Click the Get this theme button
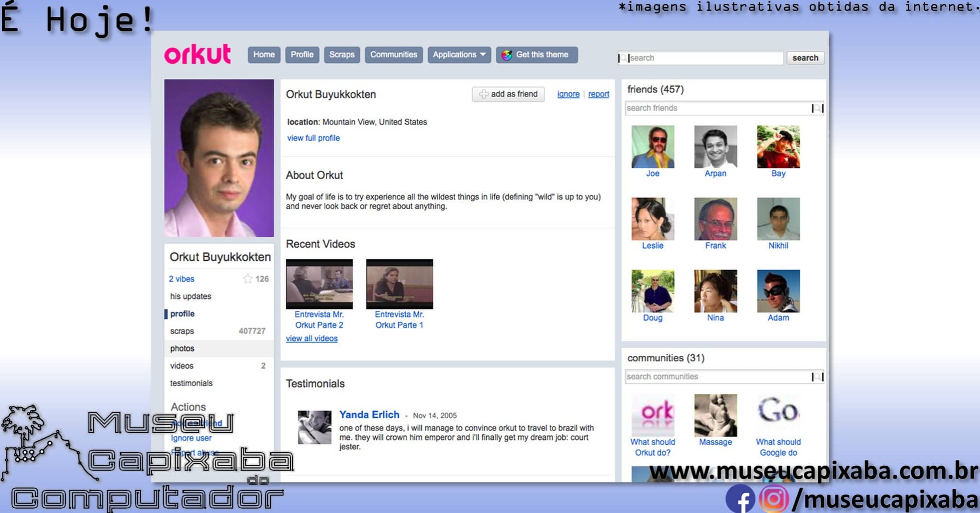Image resolution: width=980 pixels, height=513 pixels. click(536, 55)
